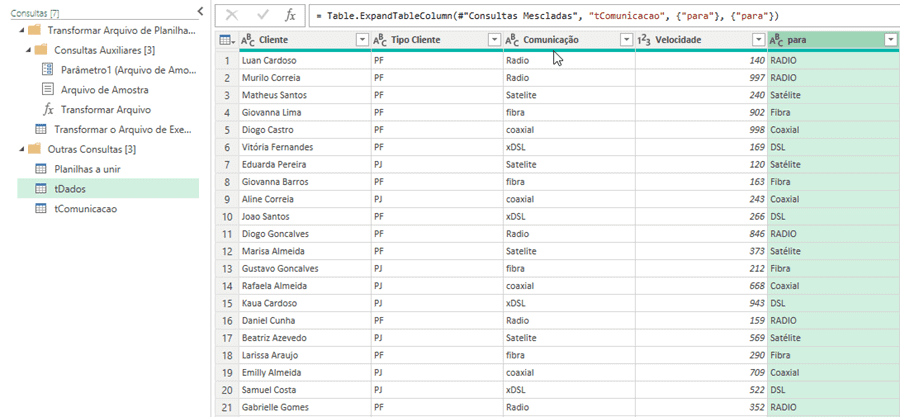Click the type icon of Comunicação column
The image size is (900, 417).
click(x=511, y=40)
